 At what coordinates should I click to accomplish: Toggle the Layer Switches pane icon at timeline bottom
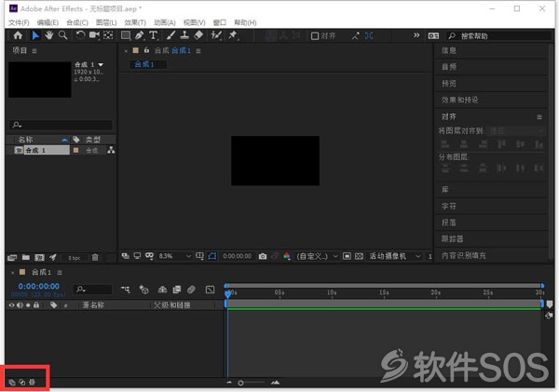click(12, 383)
